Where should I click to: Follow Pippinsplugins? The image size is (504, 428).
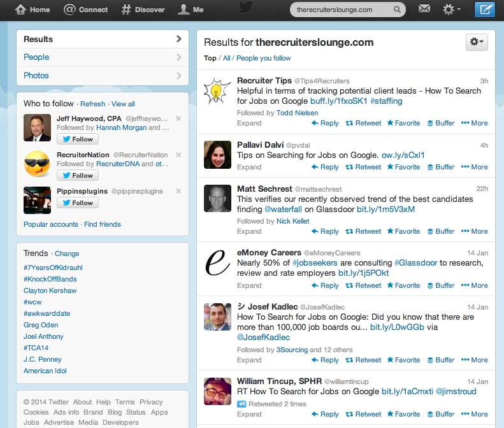pos(78,203)
